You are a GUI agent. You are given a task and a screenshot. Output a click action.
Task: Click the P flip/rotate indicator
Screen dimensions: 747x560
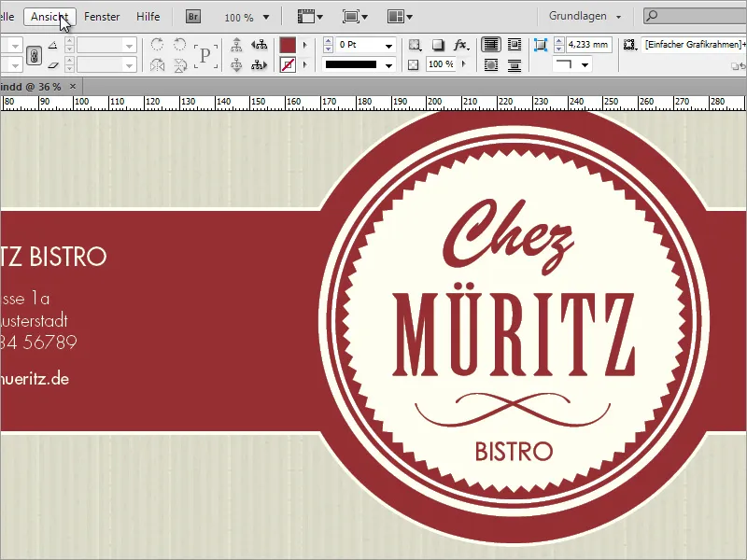point(205,55)
